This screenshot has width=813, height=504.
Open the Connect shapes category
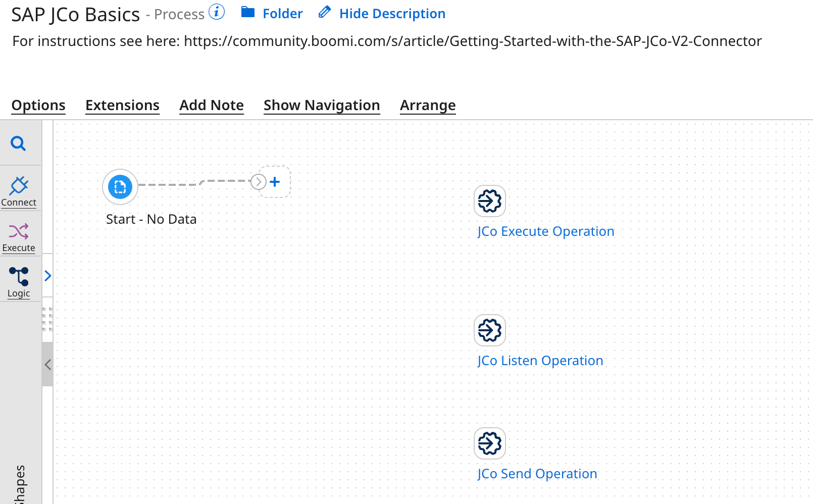pos(19,189)
